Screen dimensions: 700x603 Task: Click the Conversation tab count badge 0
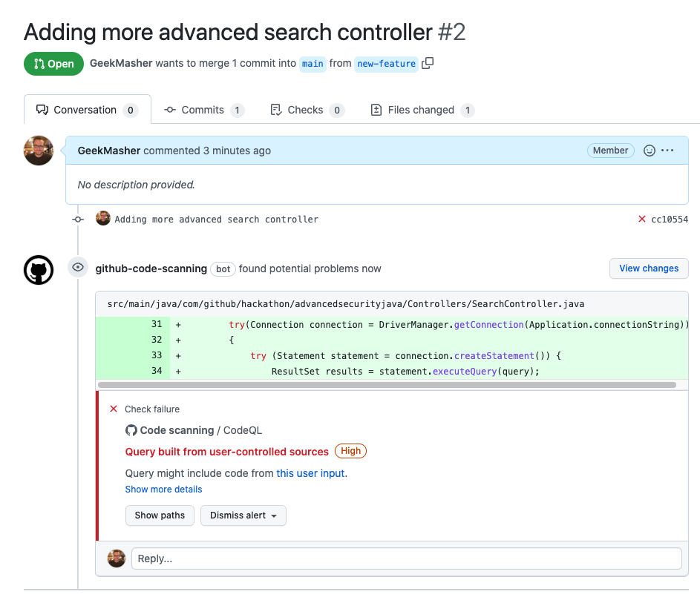click(131, 111)
